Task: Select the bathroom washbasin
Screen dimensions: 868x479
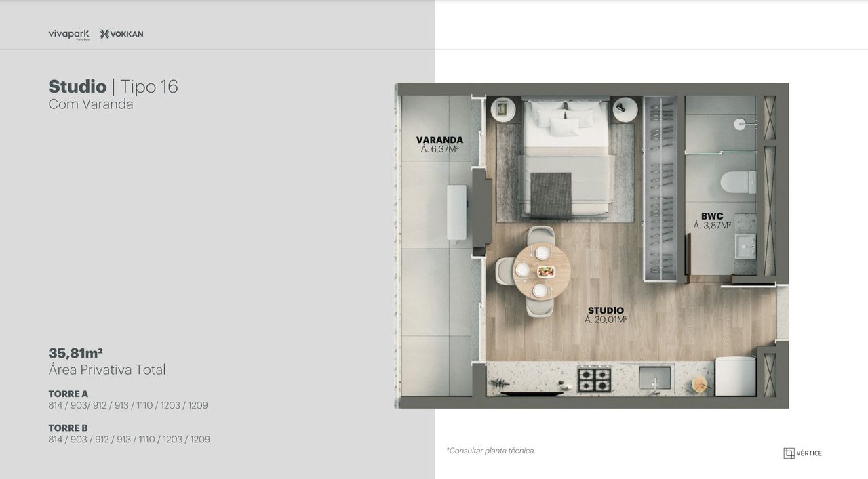Action: pos(746,245)
